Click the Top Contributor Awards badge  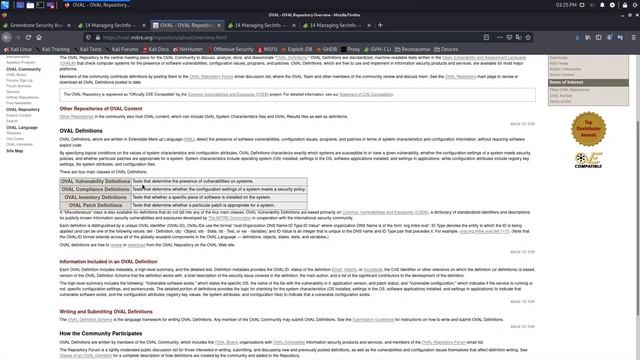click(588, 129)
